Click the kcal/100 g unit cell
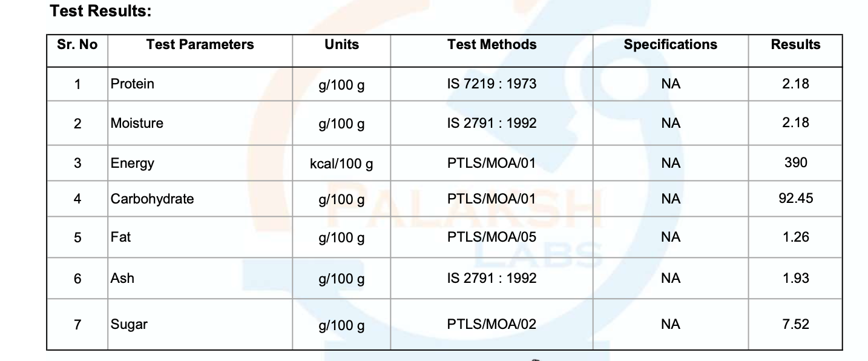868x361 pixels. [x=341, y=164]
